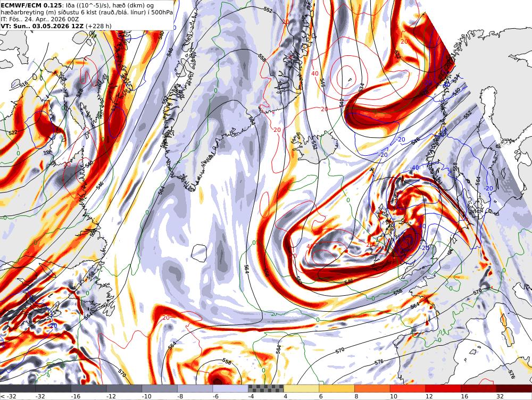Choose the swatch between -12 and -10 labels

[124, 389]
